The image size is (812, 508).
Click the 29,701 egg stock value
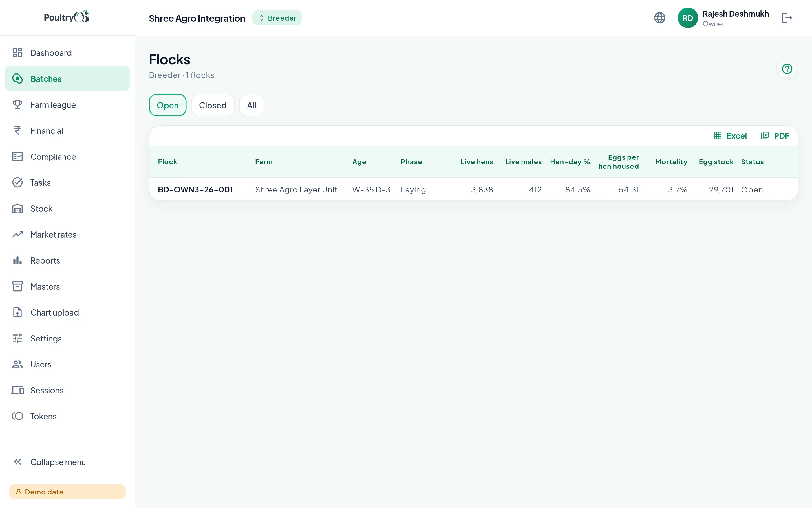721,189
